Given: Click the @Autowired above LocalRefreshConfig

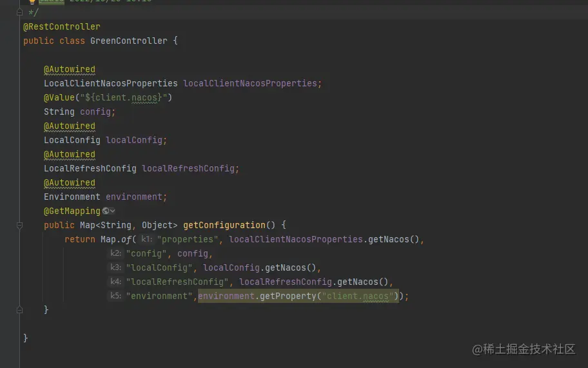Looking at the screenshot, I should pyautogui.click(x=70, y=155).
